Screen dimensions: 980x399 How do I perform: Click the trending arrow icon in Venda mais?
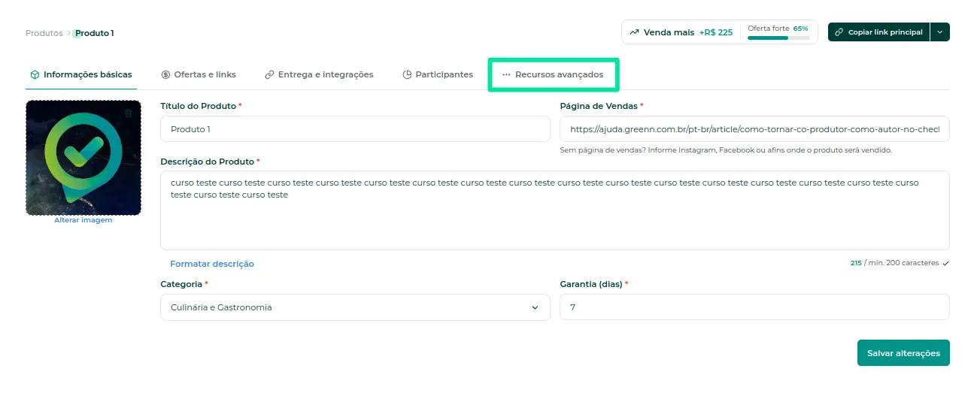pos(635,32)
